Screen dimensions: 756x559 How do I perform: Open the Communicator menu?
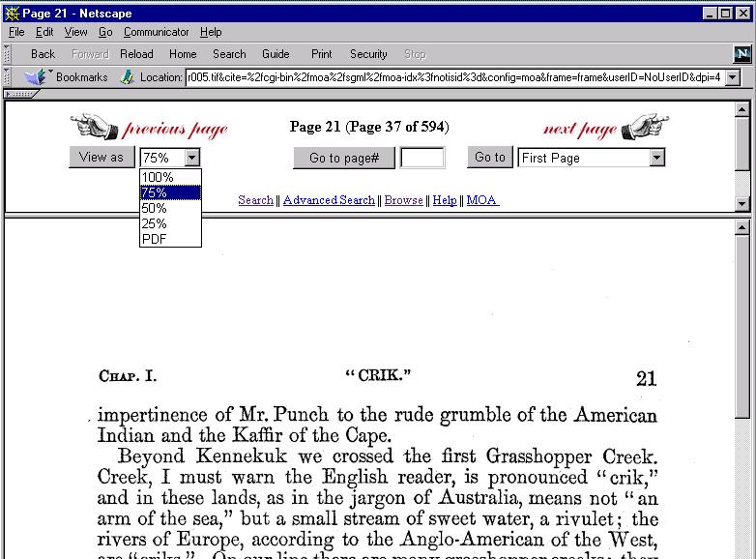(156, 32)
